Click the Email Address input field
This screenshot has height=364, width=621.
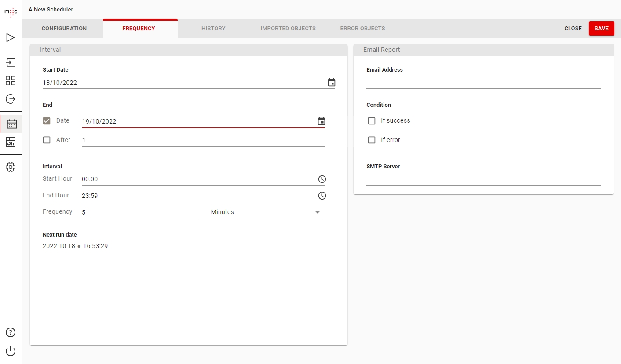pos(483,83)
